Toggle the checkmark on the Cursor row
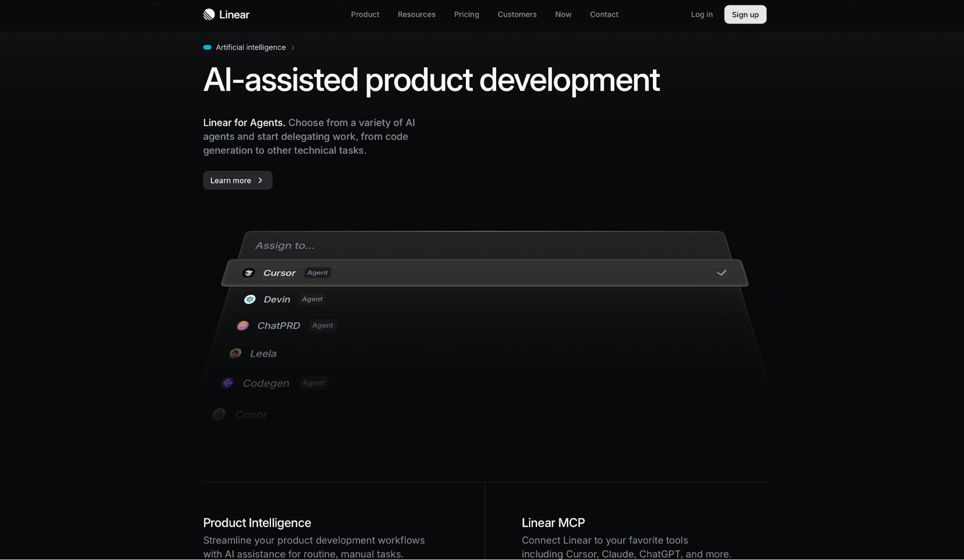This screenshot has width=964, height=560. 721,273
